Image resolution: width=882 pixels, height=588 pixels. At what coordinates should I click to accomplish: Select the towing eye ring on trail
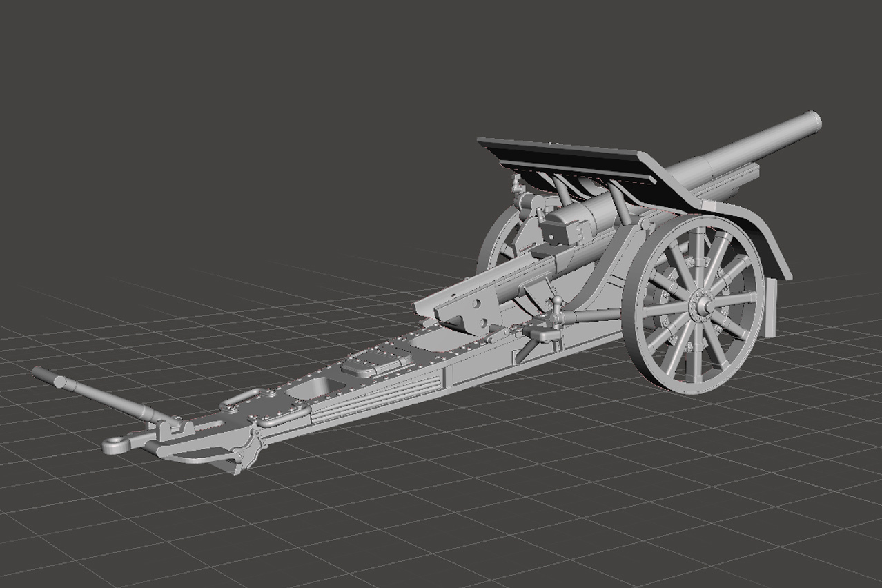(115, 445)
